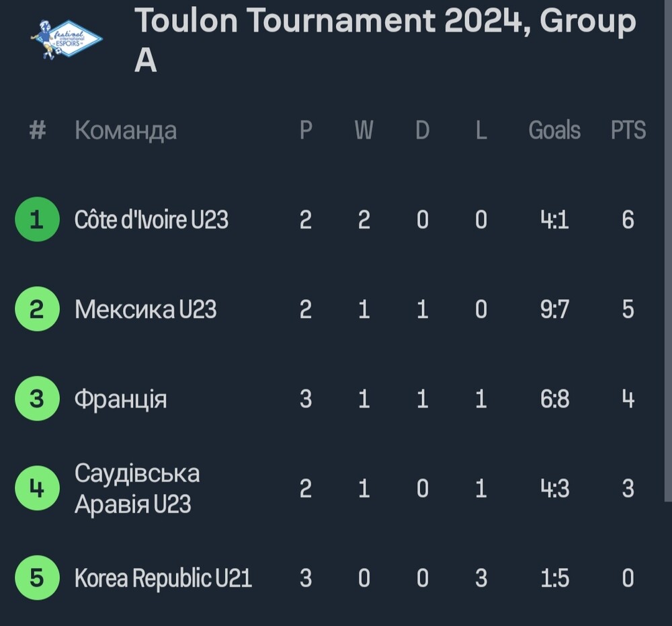
Task: Click the Toulon Tournament 2024 Group A title
Action: point(385,40)
